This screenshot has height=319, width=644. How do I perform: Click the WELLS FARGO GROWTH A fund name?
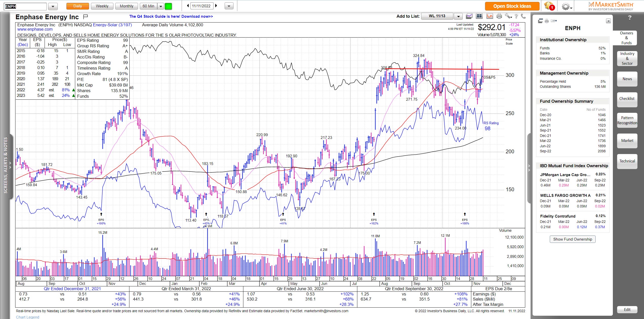[565, 196]
